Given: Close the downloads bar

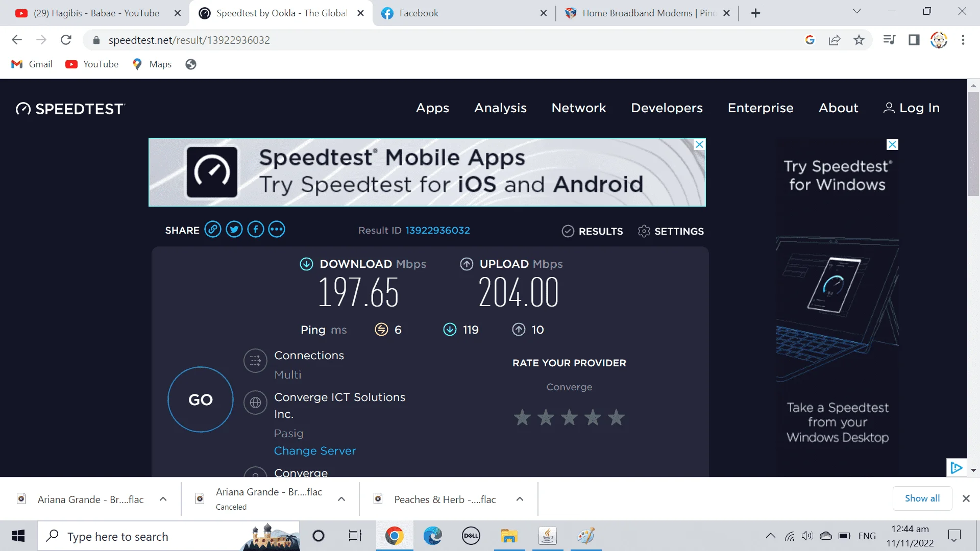Looking at the screenshot, I should [x=966, y=498].
